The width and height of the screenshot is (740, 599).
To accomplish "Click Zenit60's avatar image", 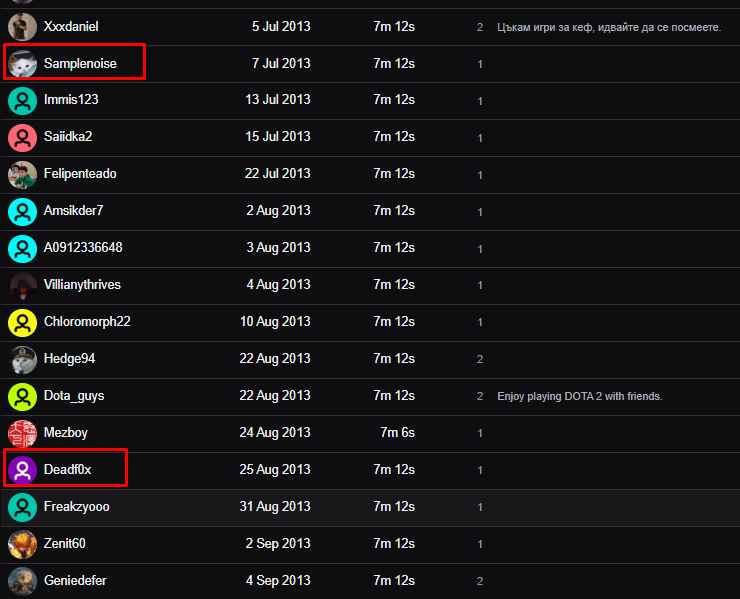I will (22, 544).
